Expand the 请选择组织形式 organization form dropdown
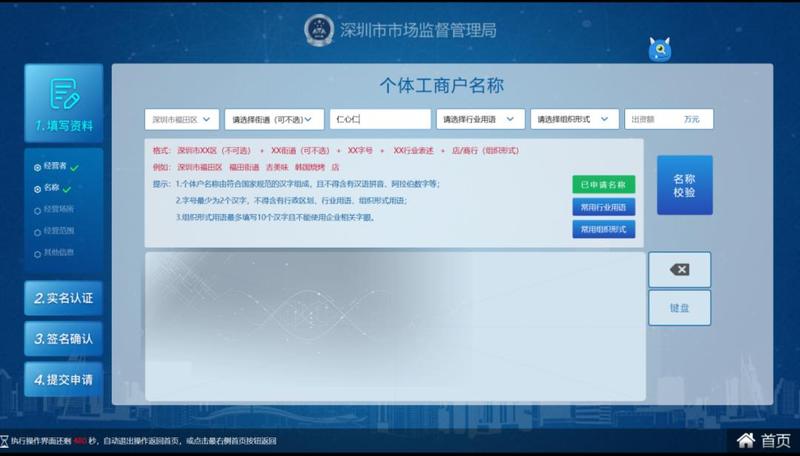Screen dimensions: 800x456 tap(574, 119)
